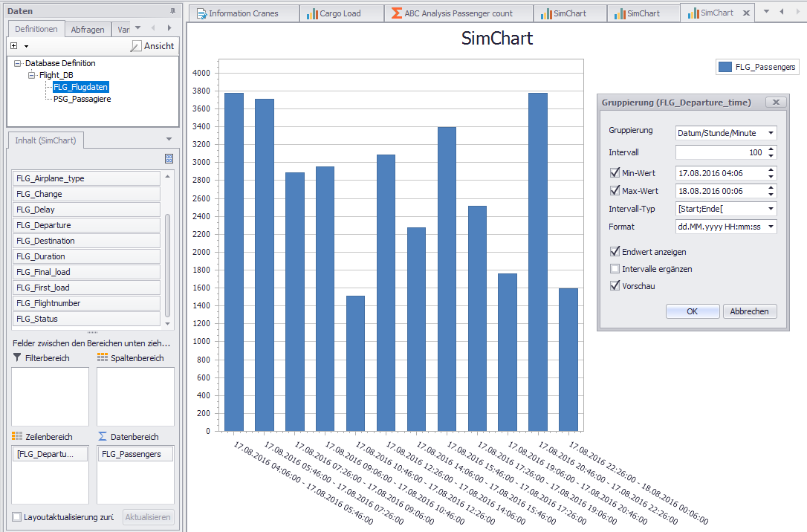
Task: Click the Spaltenbereich grid icon
Action: (103, 358)
